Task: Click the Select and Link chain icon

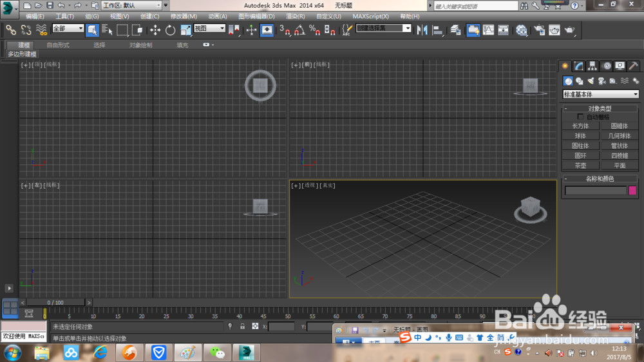Action: click(x=10, y=30)
